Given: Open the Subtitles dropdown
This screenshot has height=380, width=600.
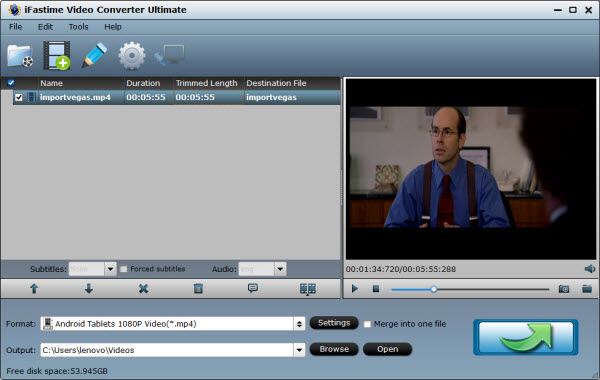Looking at the screenshot, I should (x=110, y=269).
